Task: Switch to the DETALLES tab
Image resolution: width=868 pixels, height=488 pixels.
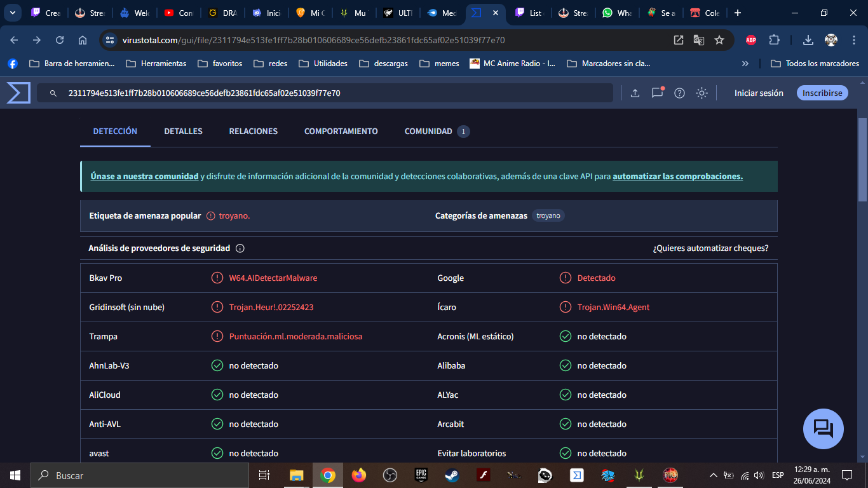Action: 183,132
